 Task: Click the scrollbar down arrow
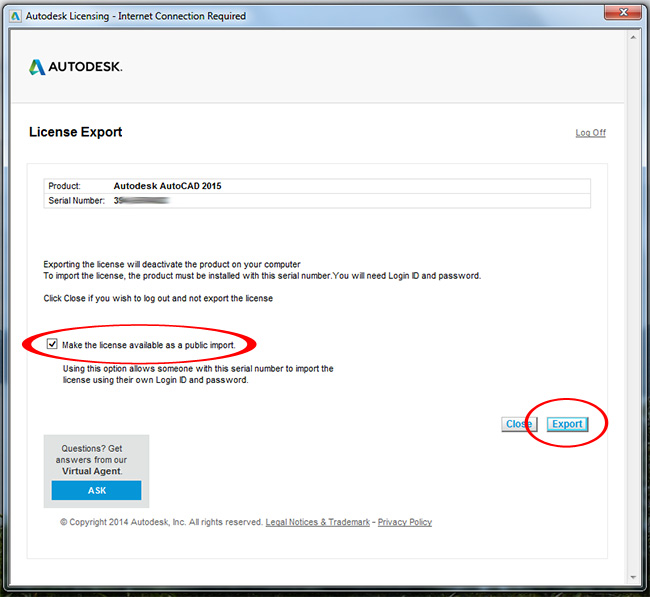pos(633,577)
